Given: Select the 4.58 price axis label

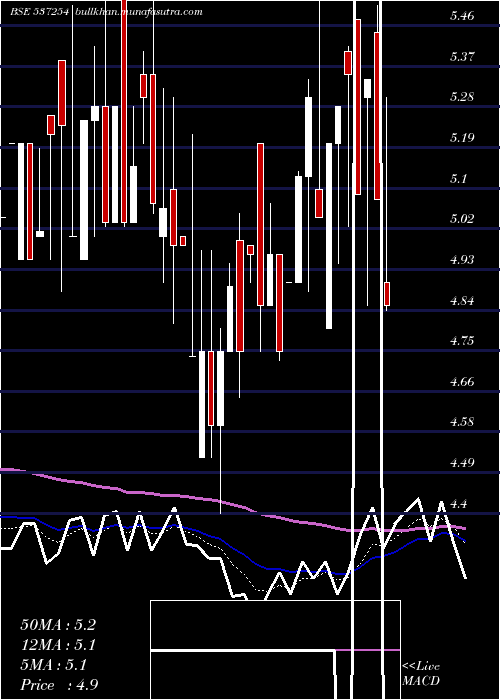Looking at the screenshot, I should pyautogui.click(x=462, y=421).
